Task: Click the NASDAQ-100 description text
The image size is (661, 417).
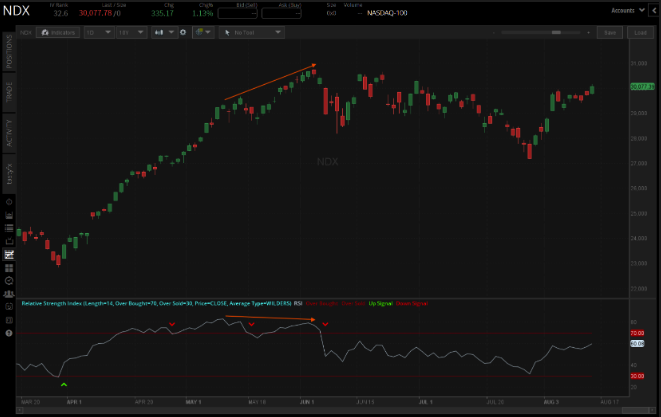Action: pyautogui.click(x=387, y=13)
